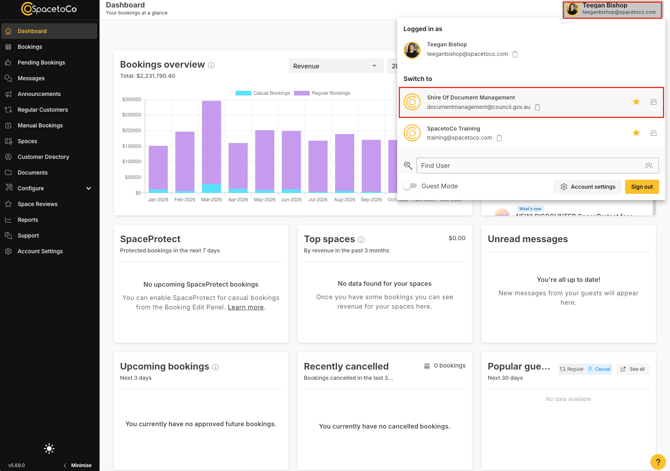Click the Find User search field

tap(537, 165)
